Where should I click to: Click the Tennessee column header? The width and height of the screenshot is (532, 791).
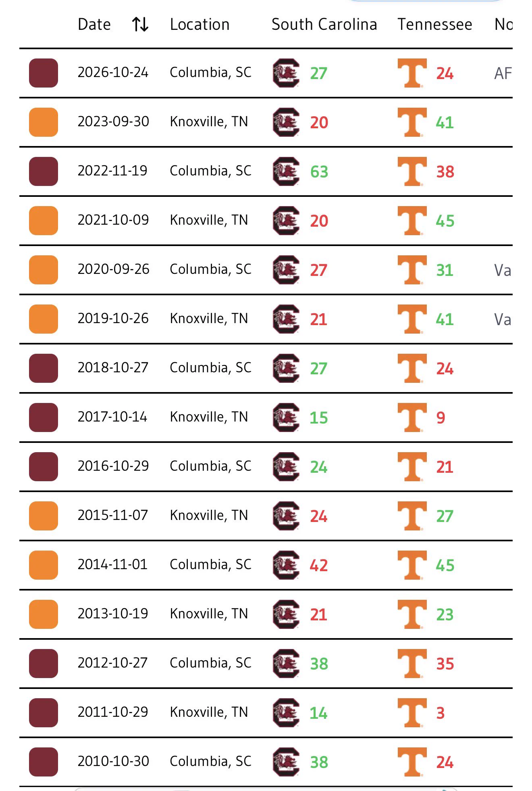click(435, 25)
